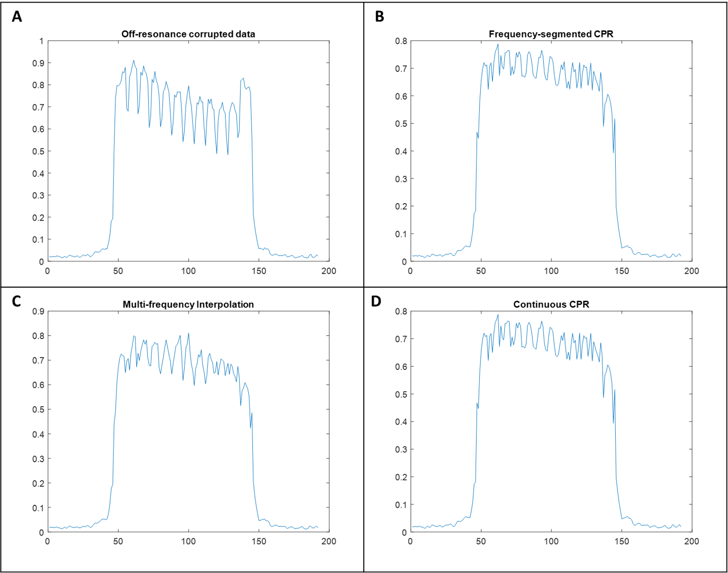The height and width of the screenshot is (573, 728).
Task: Select the bottom-right plot area
Action: pos(551,421)
